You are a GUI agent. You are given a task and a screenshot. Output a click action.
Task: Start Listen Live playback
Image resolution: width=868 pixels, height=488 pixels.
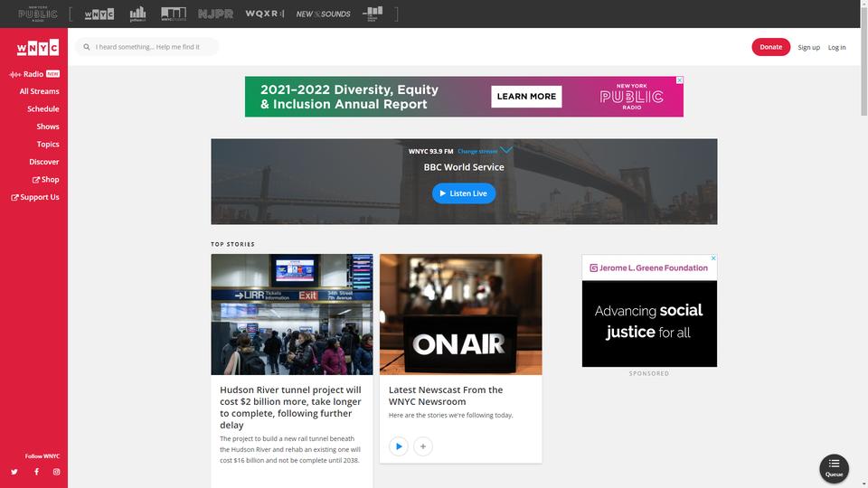pyautogui.click(x=463, y=193)
